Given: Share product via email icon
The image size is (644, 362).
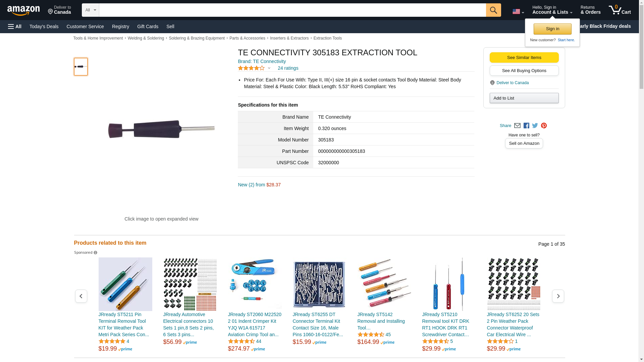Looking at the screenshot, I should click(517, 126).
